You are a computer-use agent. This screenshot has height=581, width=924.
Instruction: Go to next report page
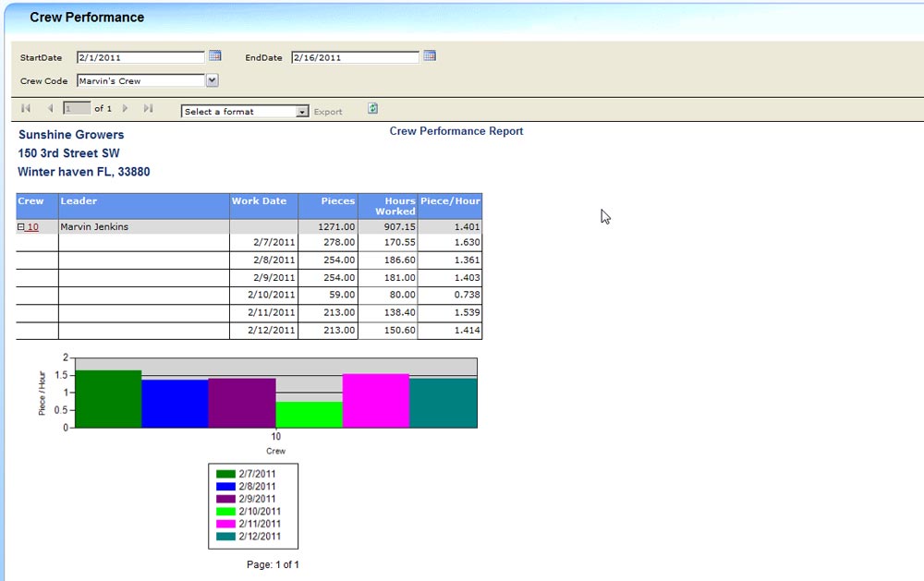(125, 108)
